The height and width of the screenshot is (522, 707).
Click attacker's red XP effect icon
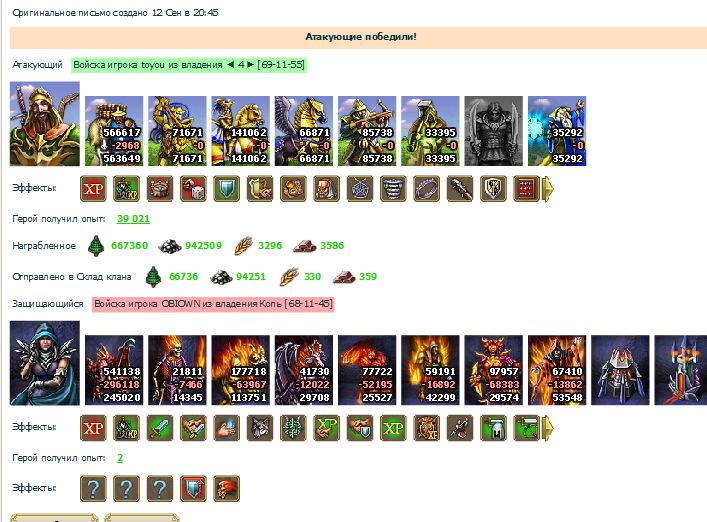(x=93, y=188)
